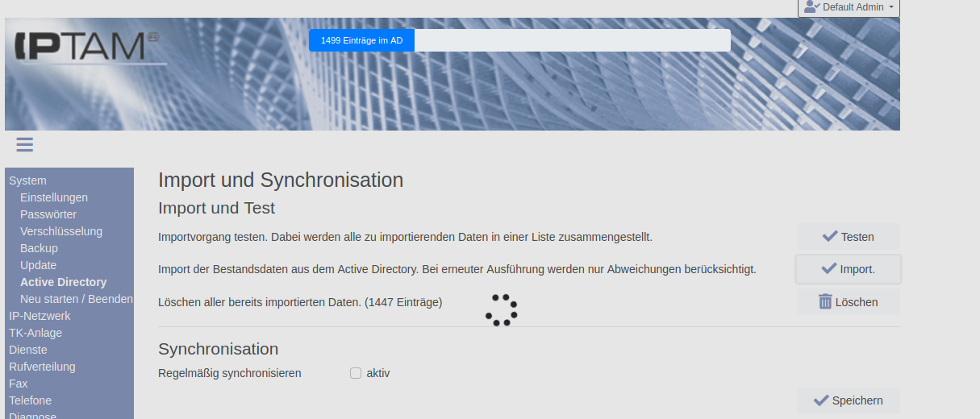The image size is (980, 419).
Task: Select Neu starten / Beenden entry
Action: [x=77, y=299]
